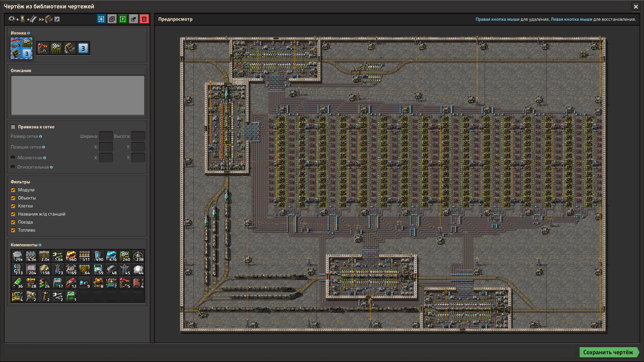Click the 24 rail signal component

point(44,283)
